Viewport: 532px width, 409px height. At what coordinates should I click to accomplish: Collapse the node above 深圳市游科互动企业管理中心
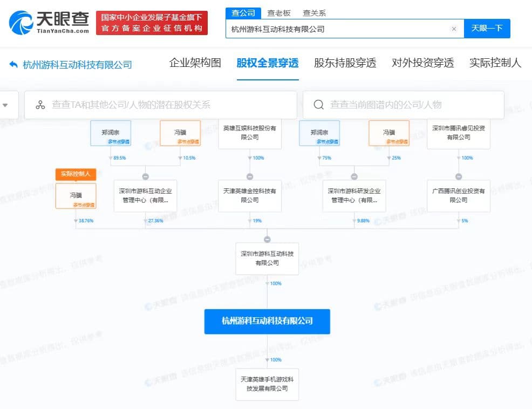coord(145,176)
